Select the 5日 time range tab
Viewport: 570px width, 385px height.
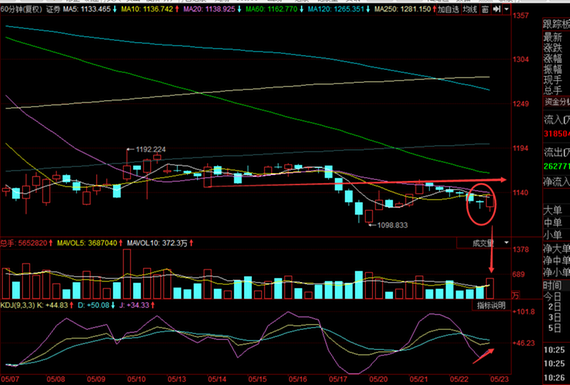(x=554, y=328)
